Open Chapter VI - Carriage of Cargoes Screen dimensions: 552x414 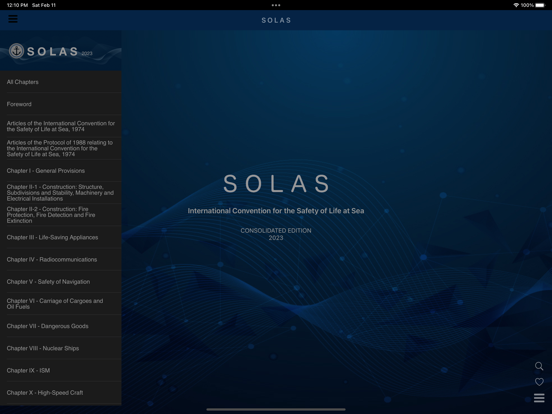click(x=61, y=304)
